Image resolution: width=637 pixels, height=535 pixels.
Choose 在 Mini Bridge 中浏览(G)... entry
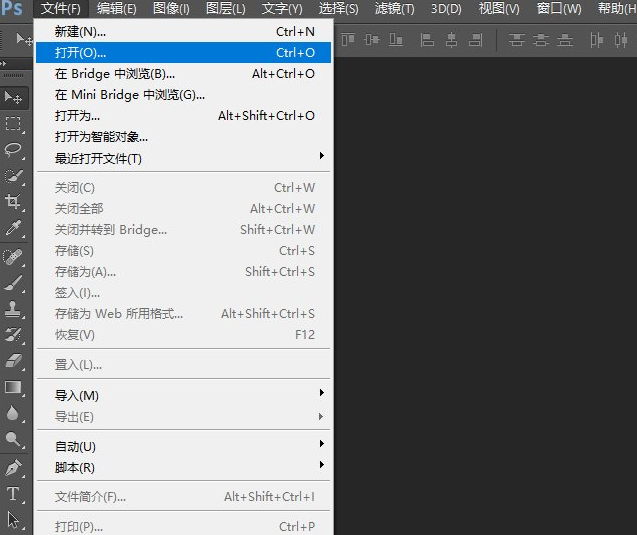pyautogui.click(x=183, y=95)
